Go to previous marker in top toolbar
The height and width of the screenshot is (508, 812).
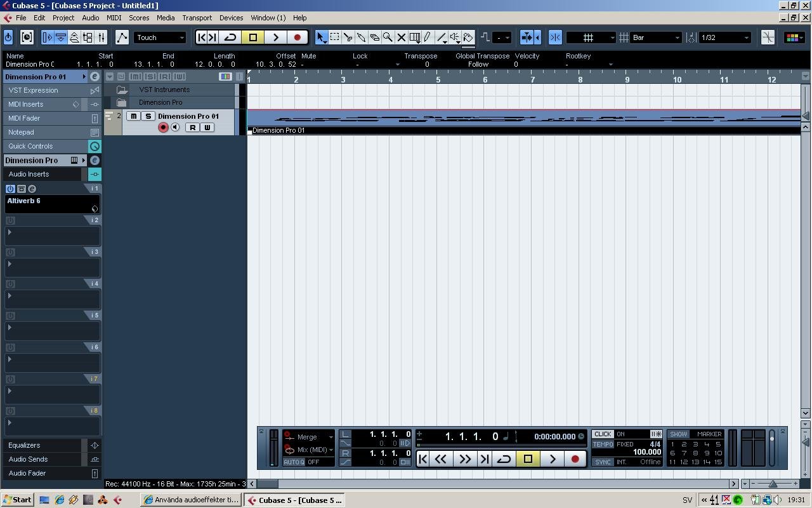pyautogui.click(x=202, y=37)
